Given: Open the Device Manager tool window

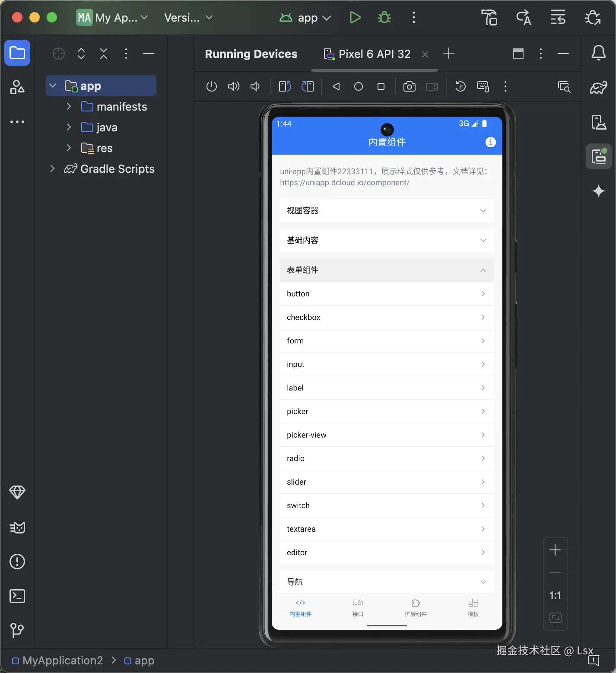Looking at the screenshot, I should tap(598, 122).
